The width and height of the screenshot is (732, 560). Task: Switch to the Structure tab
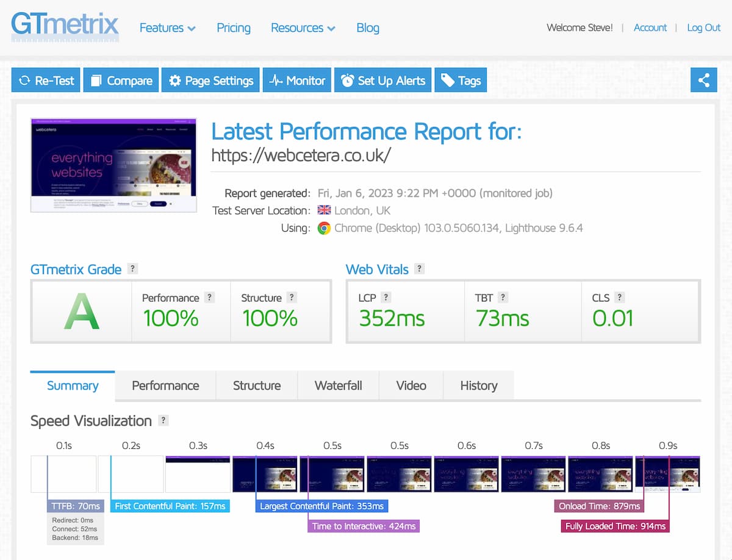pyautogui.click(x=257, y=386)
